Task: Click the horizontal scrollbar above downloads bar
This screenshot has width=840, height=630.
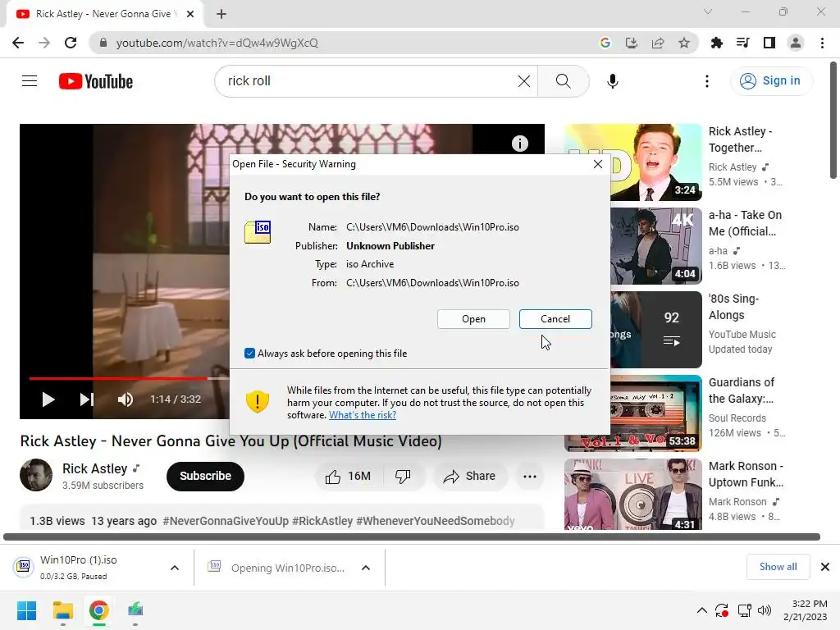Action: tap(412, 536)
